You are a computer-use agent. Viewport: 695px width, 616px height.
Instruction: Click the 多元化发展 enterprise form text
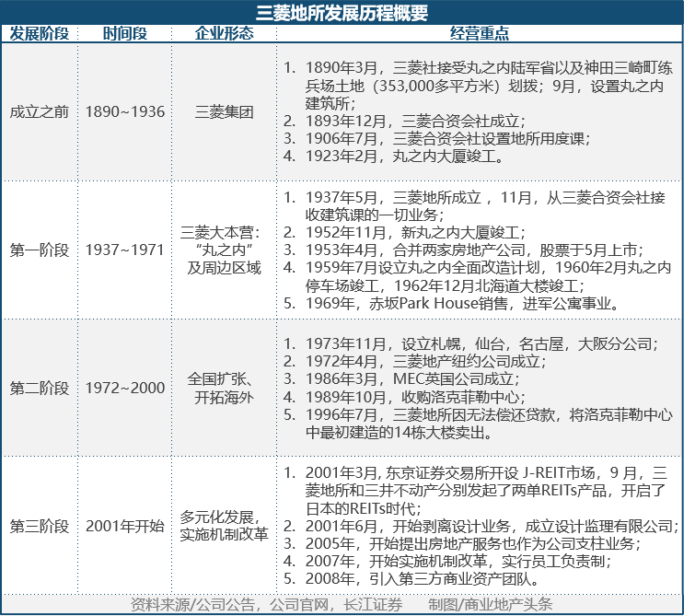220,517
